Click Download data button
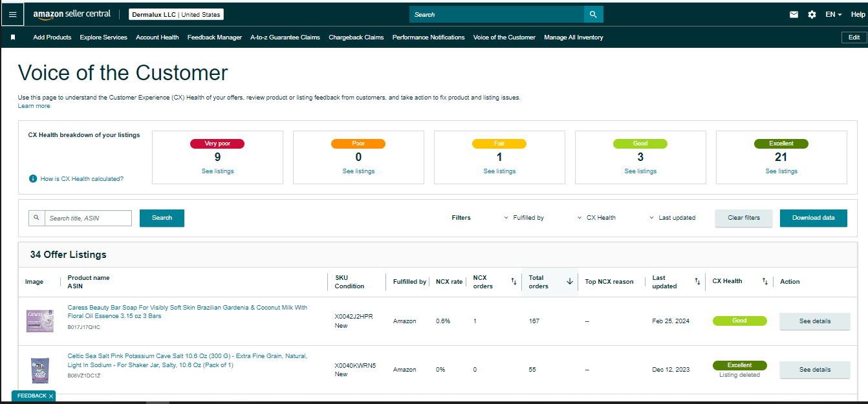This screenshot has height=404, width=868. [x=814, y=218]
